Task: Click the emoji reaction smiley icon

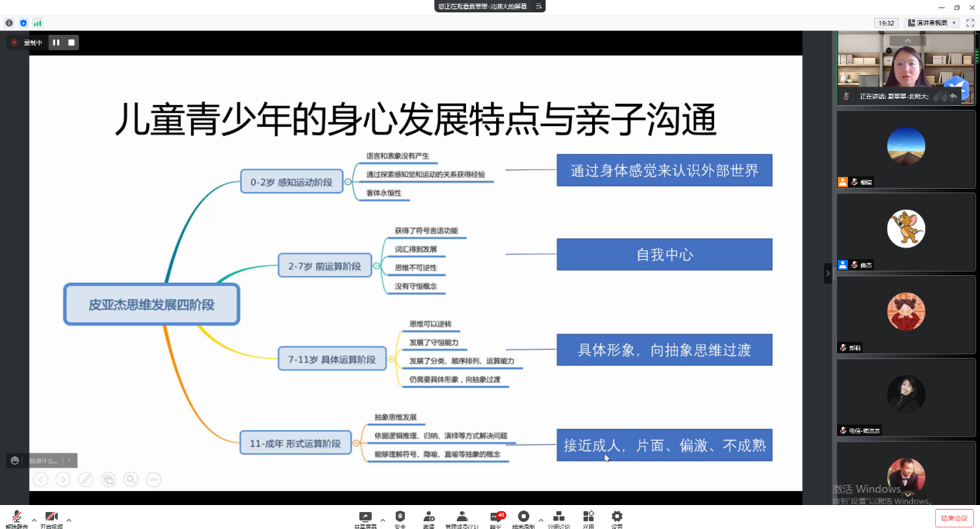Action: pos(15,460)
